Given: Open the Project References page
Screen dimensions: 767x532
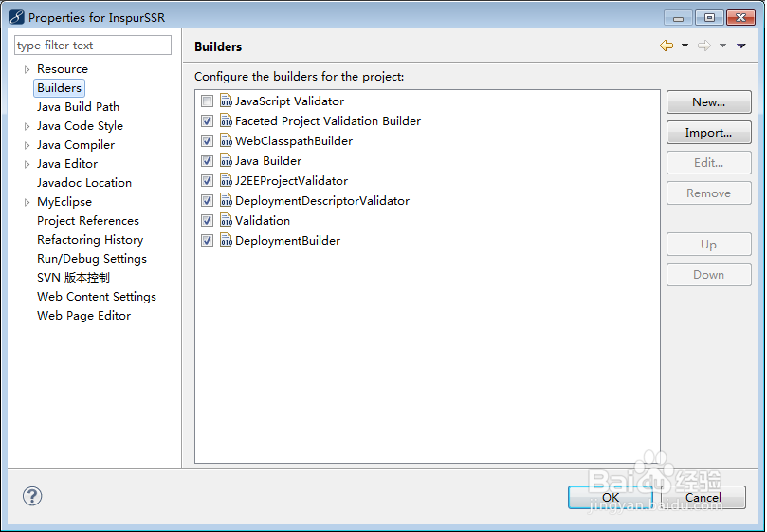Looking at the screenshot, I should [x=88, y=221].
